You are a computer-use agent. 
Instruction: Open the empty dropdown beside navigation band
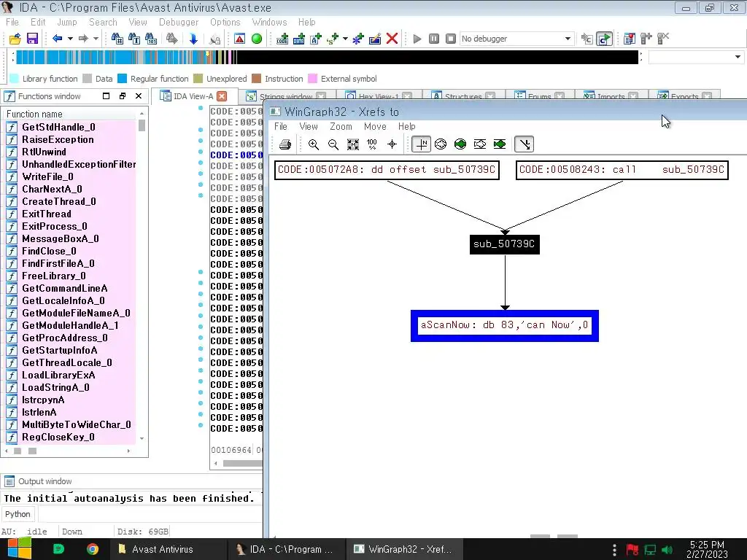[696, 57]
